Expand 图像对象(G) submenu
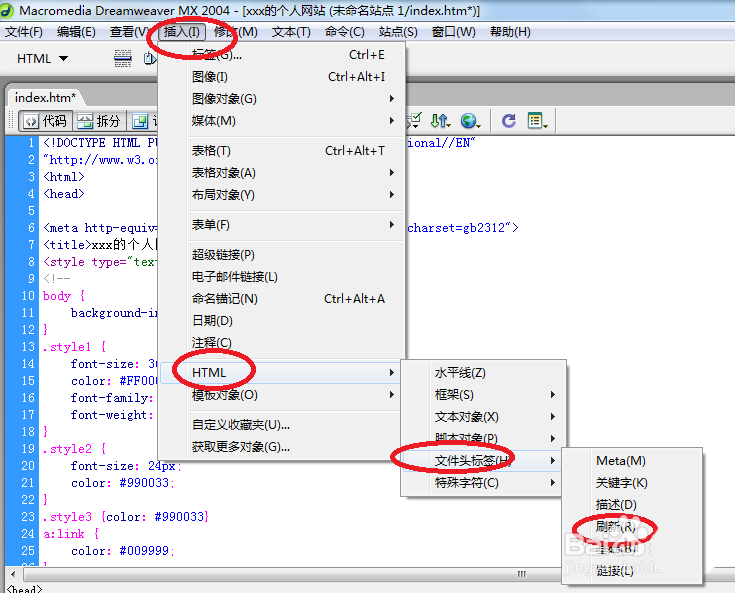 283,98
